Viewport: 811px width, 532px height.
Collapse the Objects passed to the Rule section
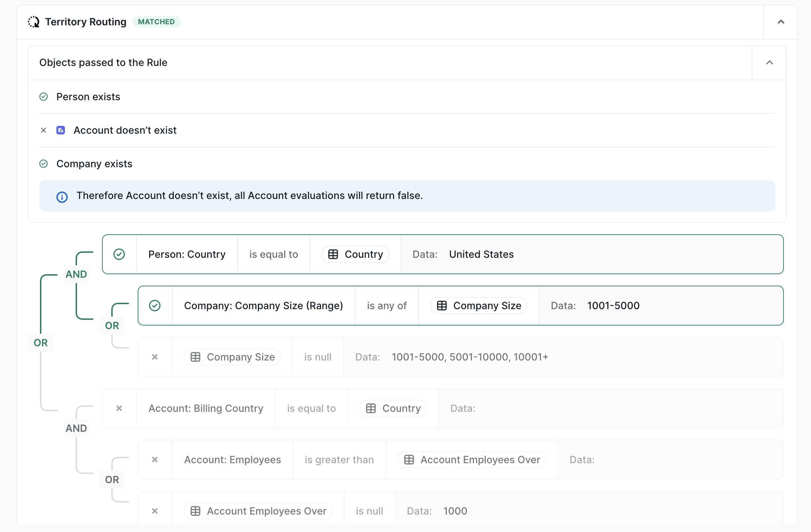(769, 63)
